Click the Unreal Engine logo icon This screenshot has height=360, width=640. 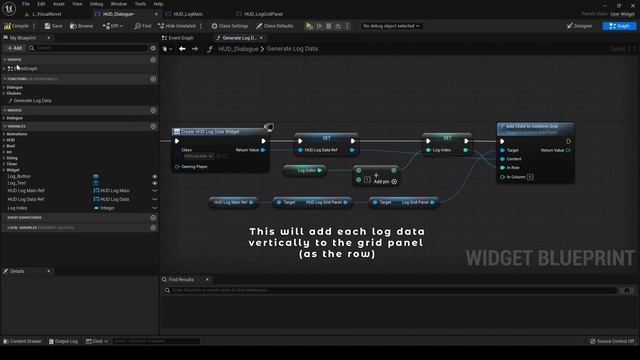point(9,8)
